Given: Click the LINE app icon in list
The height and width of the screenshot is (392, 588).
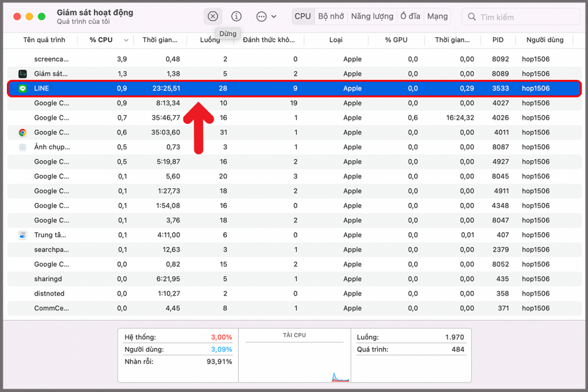Looking at the screenshot, I should pos(22,88).
